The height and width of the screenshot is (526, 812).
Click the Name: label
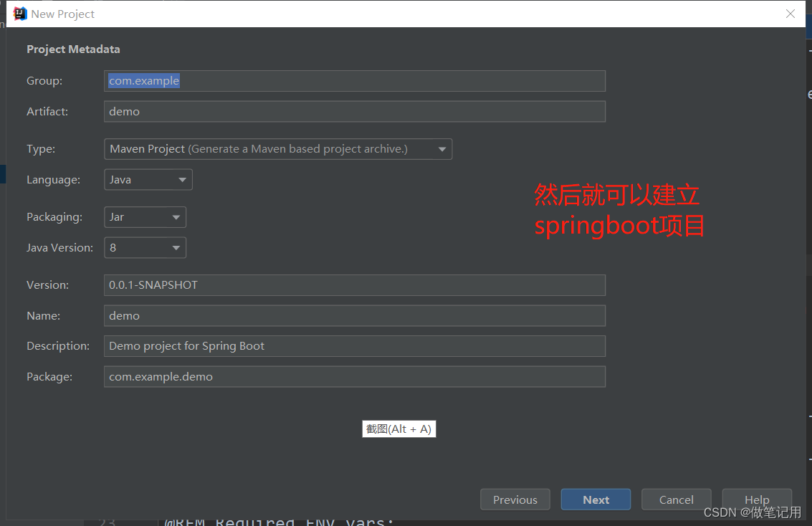click(44, 316)
